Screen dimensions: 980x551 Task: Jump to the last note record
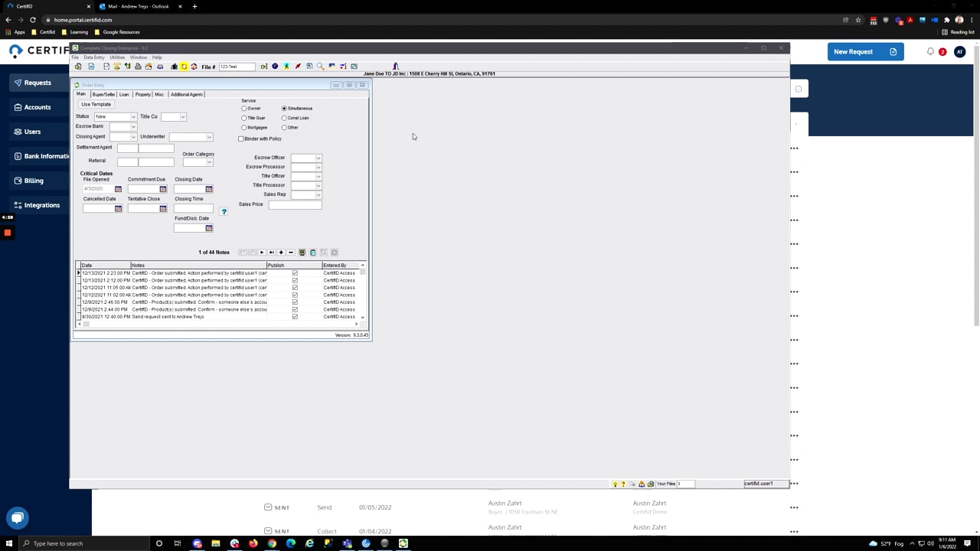click(271, 253)
